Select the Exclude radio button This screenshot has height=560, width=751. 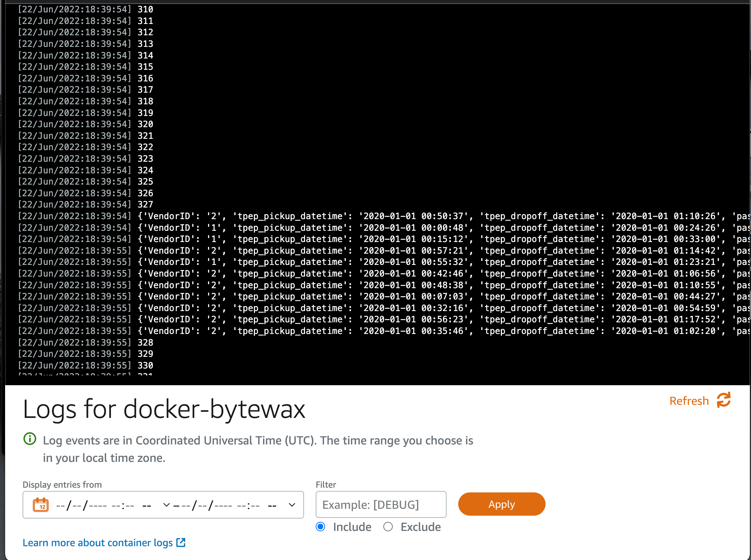(x=388, y=527)
